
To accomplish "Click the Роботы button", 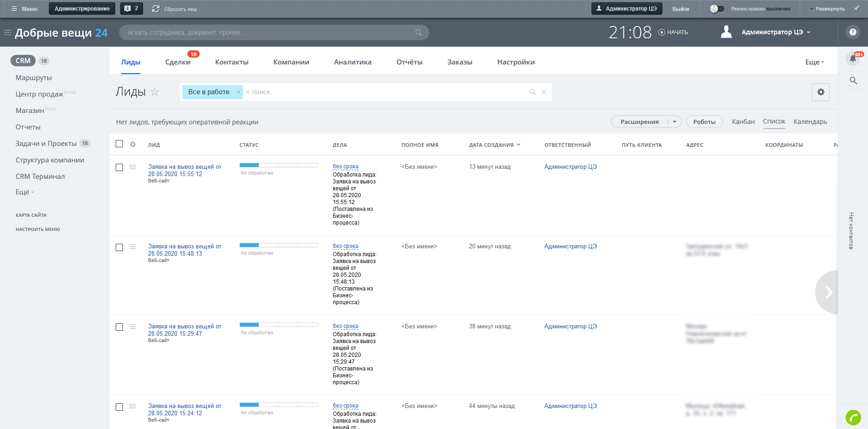I will 704,122.
